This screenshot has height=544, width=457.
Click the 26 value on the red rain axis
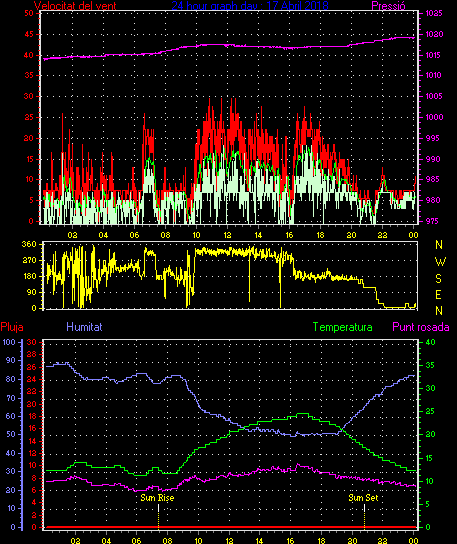click(x=32, y=367)
